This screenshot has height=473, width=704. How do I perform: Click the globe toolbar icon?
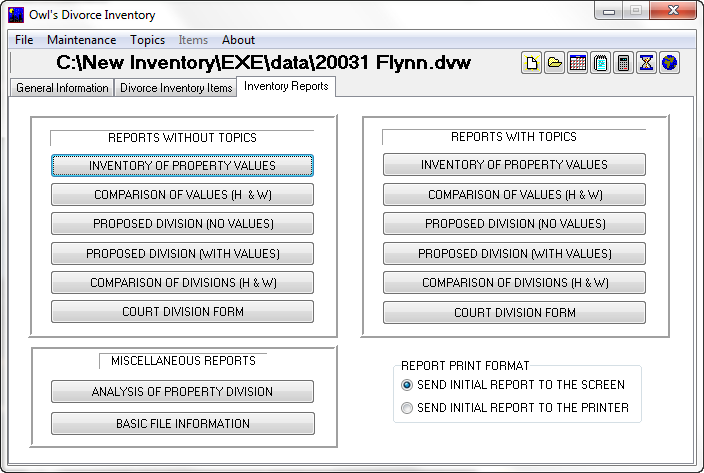click(x=669, y=63)
